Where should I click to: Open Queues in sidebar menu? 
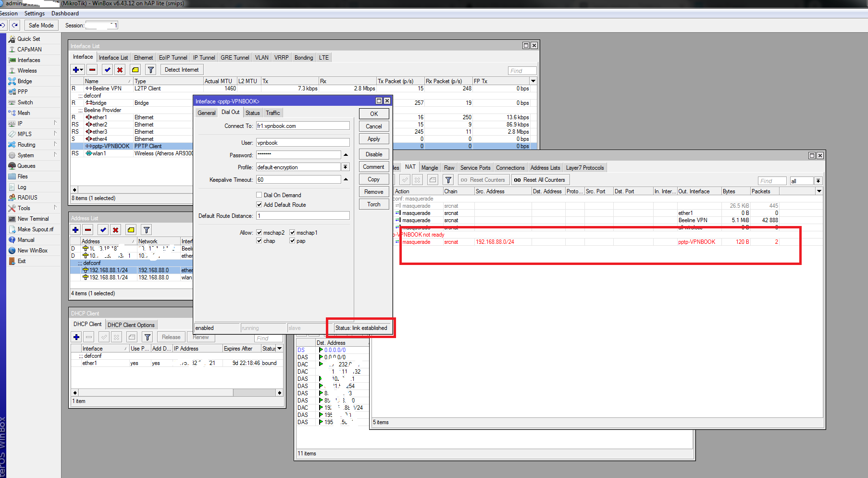(26, 166)
